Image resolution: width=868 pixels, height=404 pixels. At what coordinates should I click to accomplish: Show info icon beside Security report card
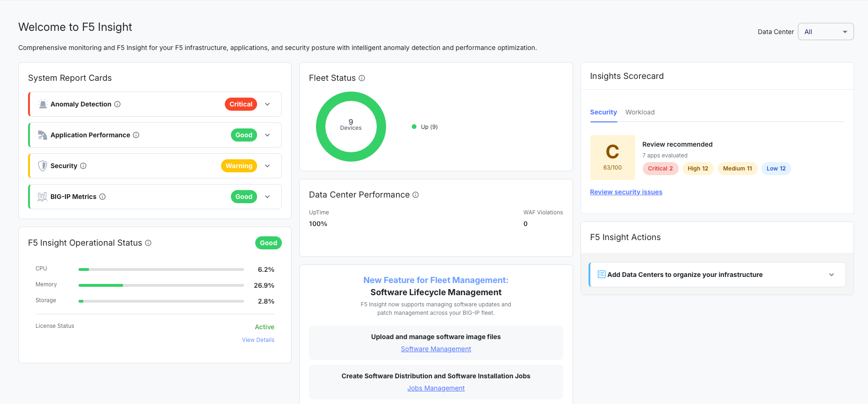83,166
